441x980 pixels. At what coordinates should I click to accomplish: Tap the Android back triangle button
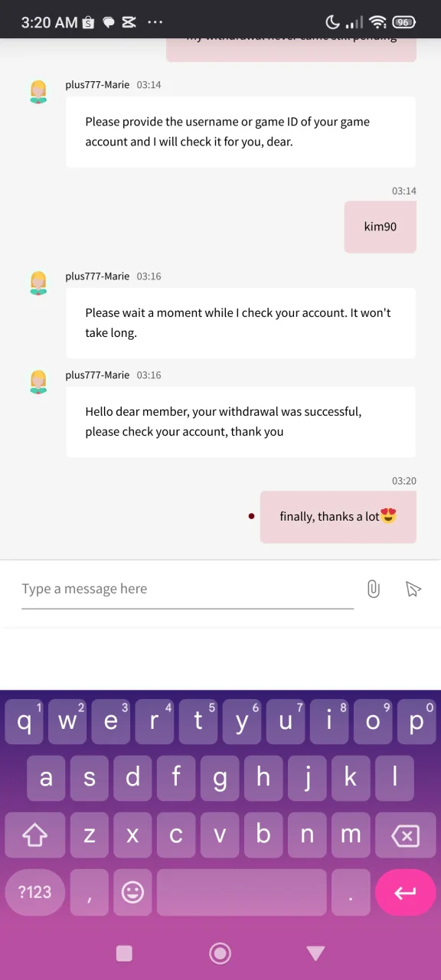pyautogui.click(x=315, y=952)
